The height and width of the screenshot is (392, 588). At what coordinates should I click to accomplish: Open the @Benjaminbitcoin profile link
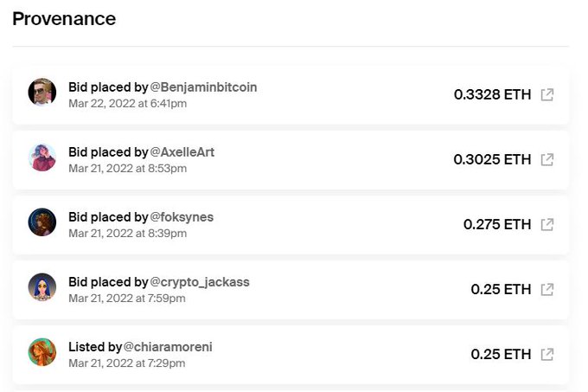[203, 87]
